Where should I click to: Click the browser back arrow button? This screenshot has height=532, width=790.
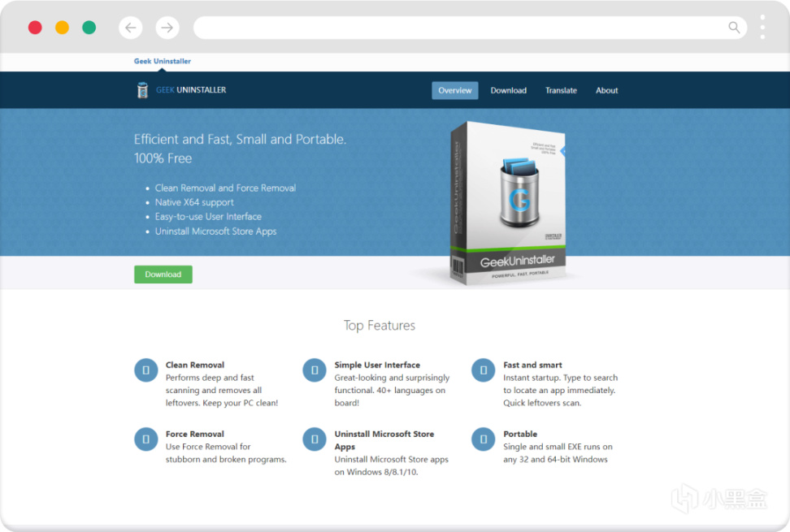(x=131, y=28)
